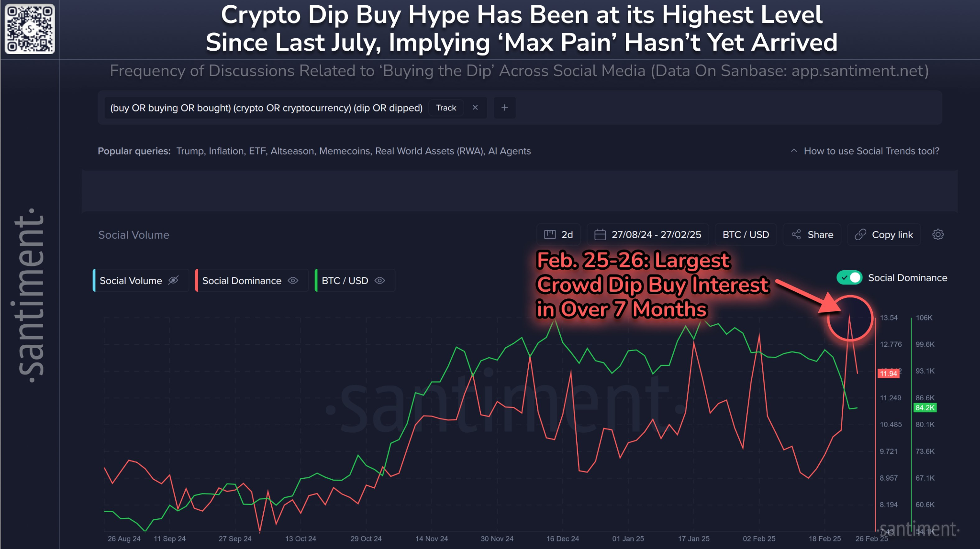Screen dimensions: 980x549
Task: Remove the query using the × icon
Action: [x=475, y=108]
